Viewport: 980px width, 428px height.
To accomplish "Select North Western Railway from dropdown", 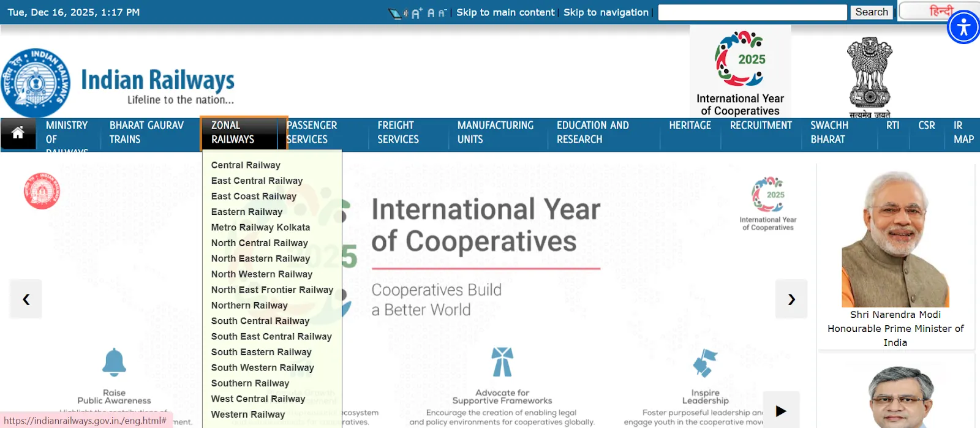I will click(x=262, y=274).
